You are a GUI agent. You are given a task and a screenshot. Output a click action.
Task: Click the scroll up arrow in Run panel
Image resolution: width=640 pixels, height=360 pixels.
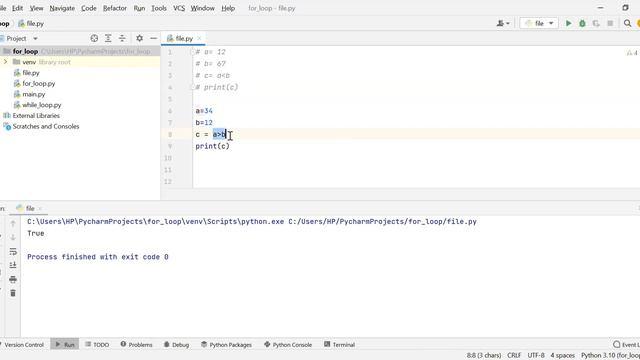13,223
